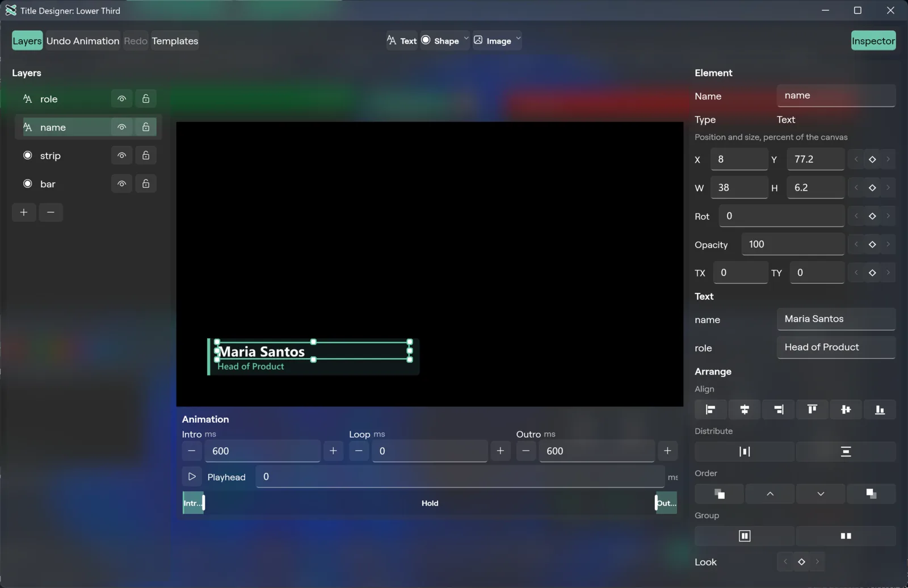
Task: Go to next Look keyframe
Action: (817, 562)
